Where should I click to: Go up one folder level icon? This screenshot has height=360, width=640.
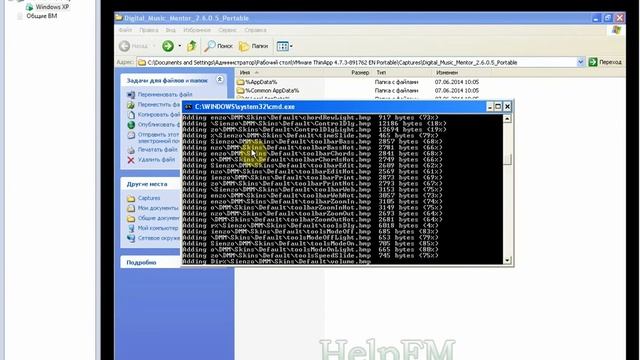click(x=192, y=46)
